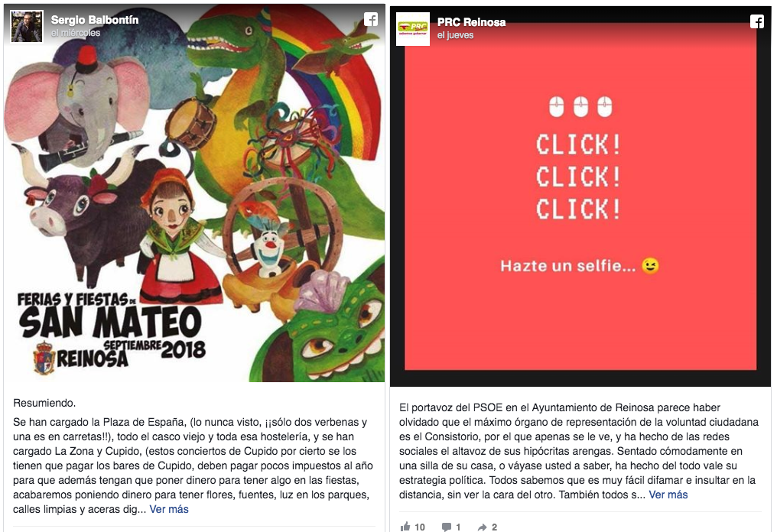This screenshot has height=532, width=777.
Task: Open the San Mateo 2018 poster image
Action: (194, 193)
